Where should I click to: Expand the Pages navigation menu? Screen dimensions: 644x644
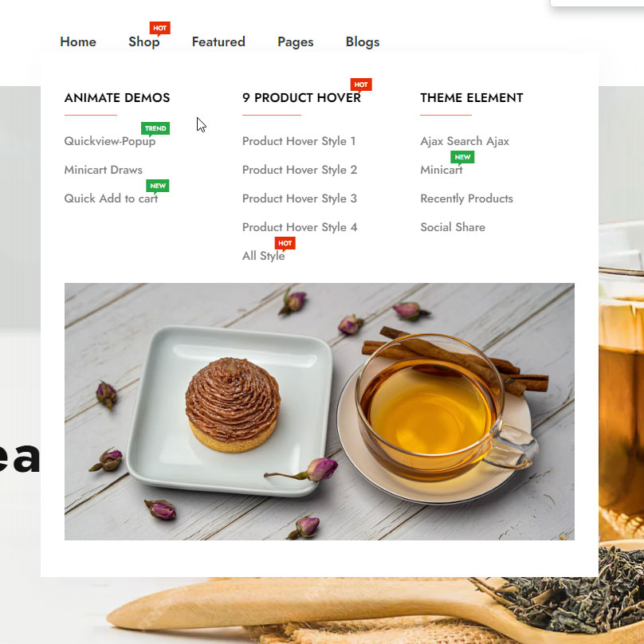296,42
